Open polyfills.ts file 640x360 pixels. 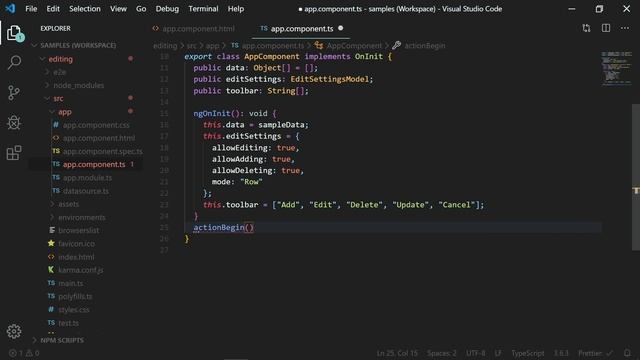tap(75, 296)
